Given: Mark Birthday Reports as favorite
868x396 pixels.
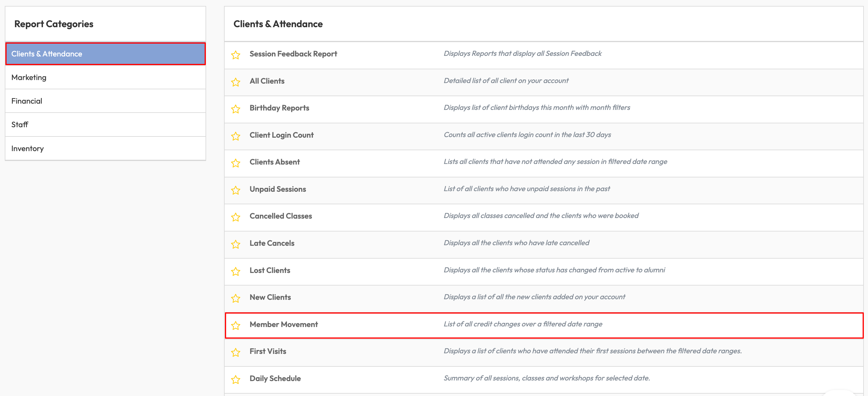Looking at the screenshot, I should pos(236,109).
